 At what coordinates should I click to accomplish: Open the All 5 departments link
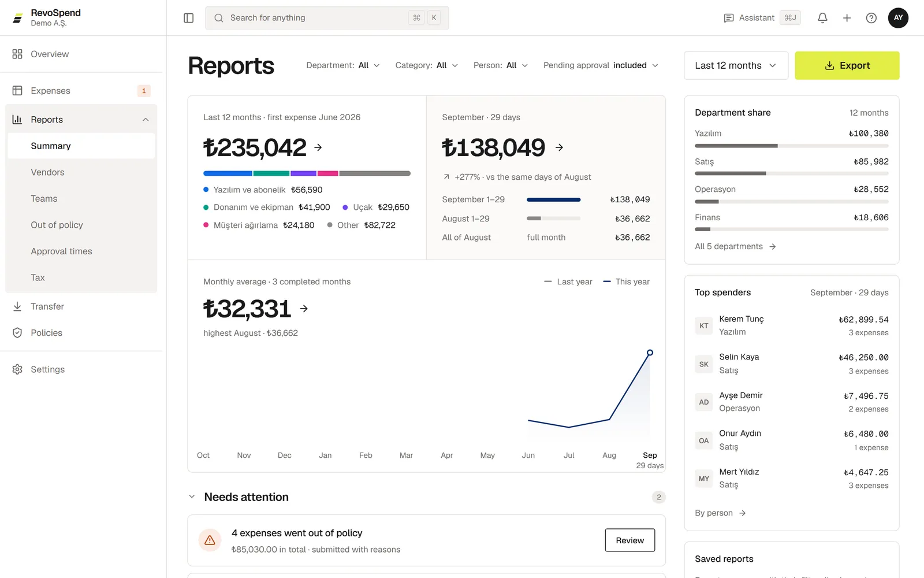click(735, 246)
